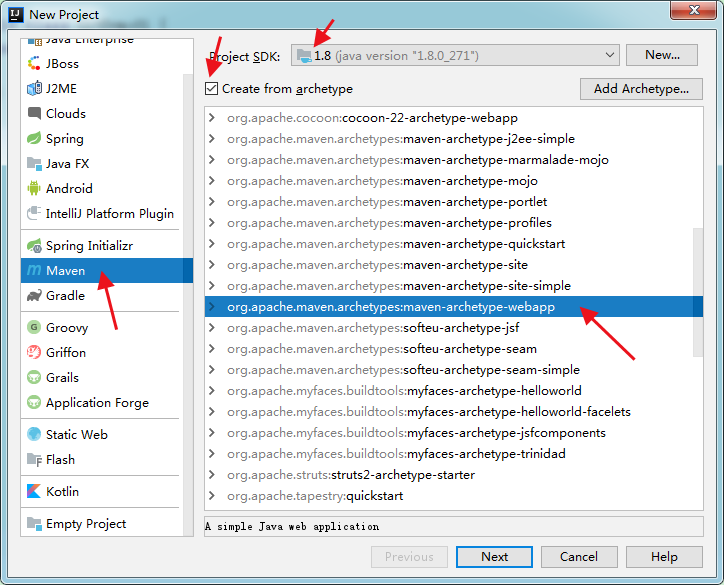Uncheck Create from archetype checkbox
This screenshot has height=585, width=724.
[x=211, y=88]
